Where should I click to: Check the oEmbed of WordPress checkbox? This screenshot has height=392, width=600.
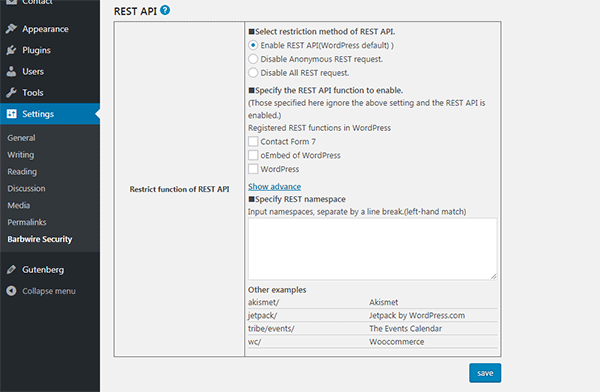(253, 155)
